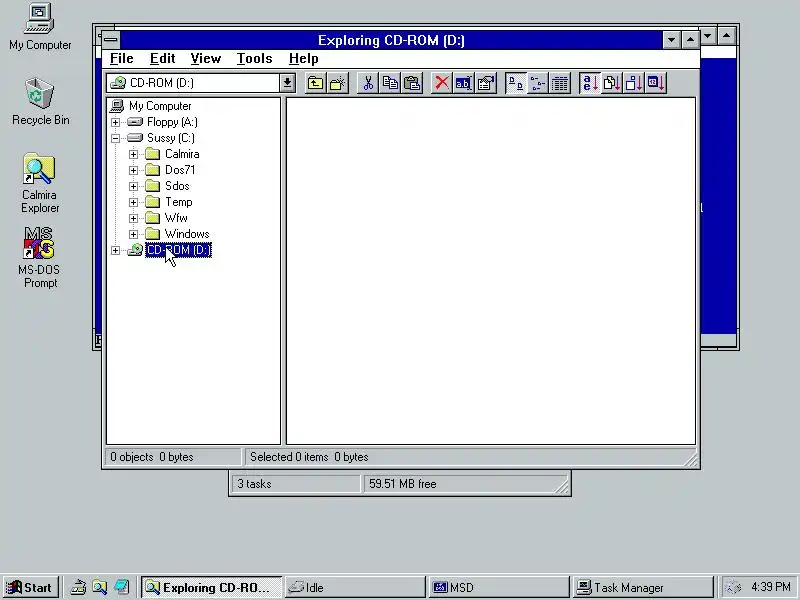Create a new folder using toolbar icon
The image size is (800, 600).
pyautogui.click(x=338, y=83)
